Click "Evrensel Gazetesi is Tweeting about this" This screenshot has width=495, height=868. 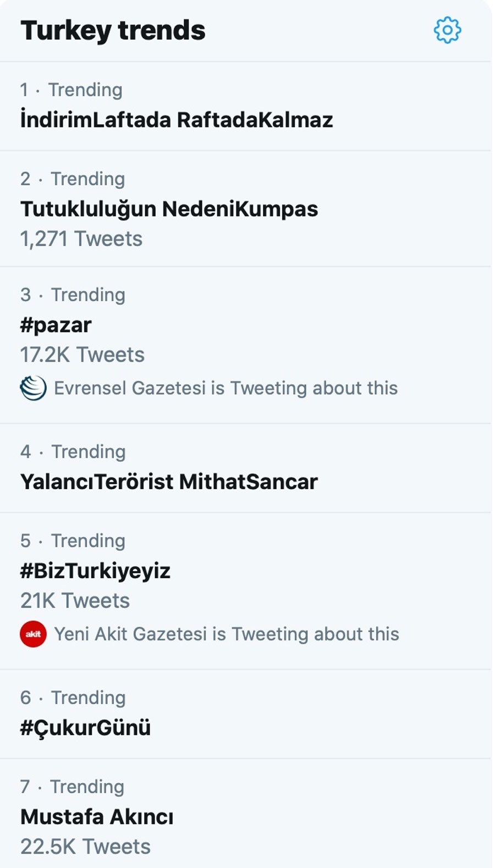[x=226, y=388]
